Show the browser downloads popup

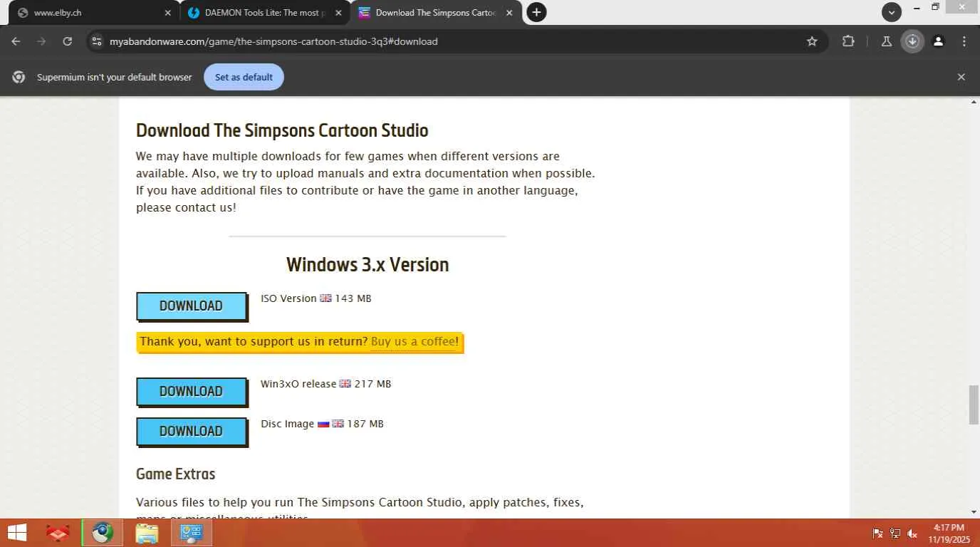pyautogui.click(x=912, y=41)
